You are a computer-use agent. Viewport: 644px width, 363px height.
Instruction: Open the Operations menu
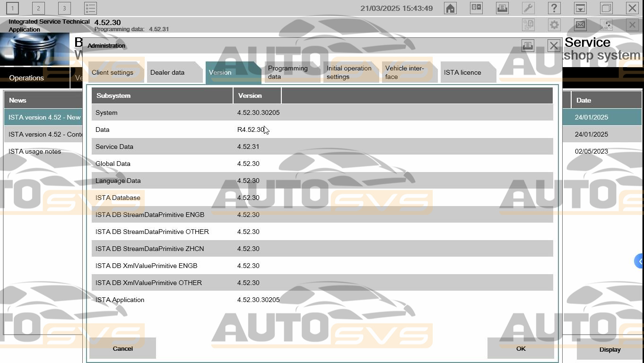[35, 78]
